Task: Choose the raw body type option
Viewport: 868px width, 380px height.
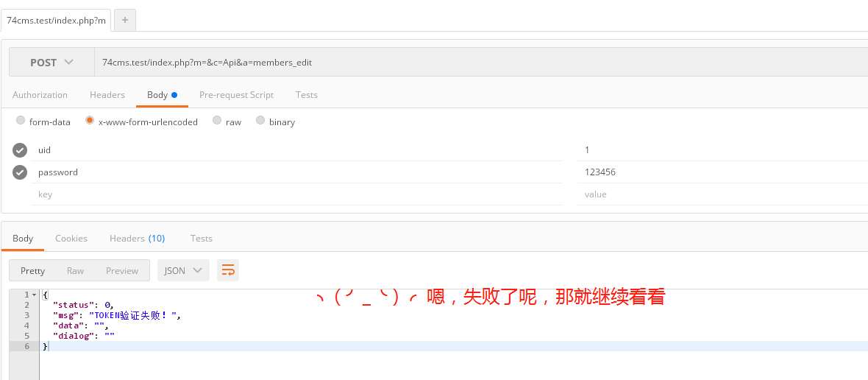Action: point(217,121)
